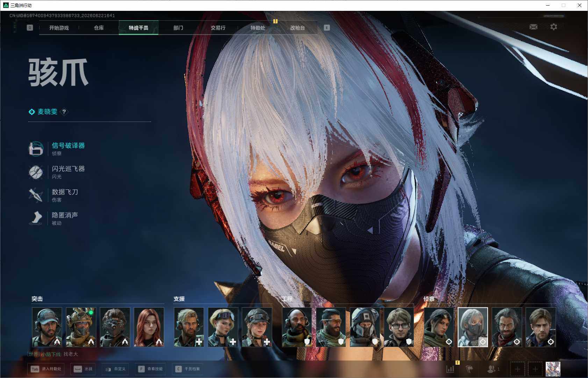The image size is (588, 378).
Task: Select the white-haired masked 侦察 operator
Action: click(473, 327)
